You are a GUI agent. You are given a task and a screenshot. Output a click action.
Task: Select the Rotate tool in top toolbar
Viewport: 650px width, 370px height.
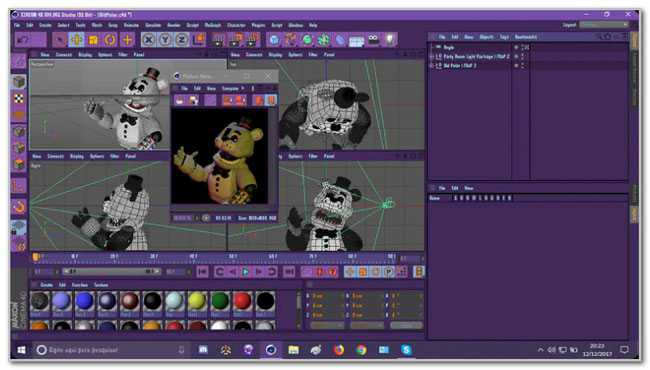click(x=110, y=40)
